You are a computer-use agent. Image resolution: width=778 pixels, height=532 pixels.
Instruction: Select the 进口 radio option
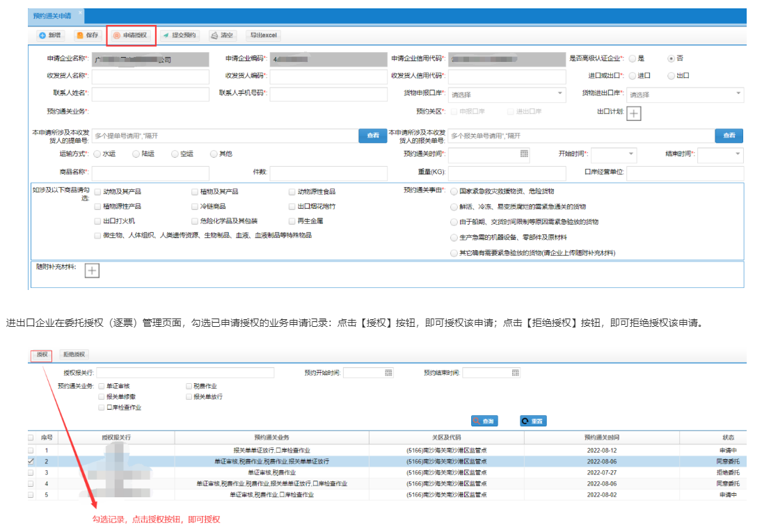633,76
